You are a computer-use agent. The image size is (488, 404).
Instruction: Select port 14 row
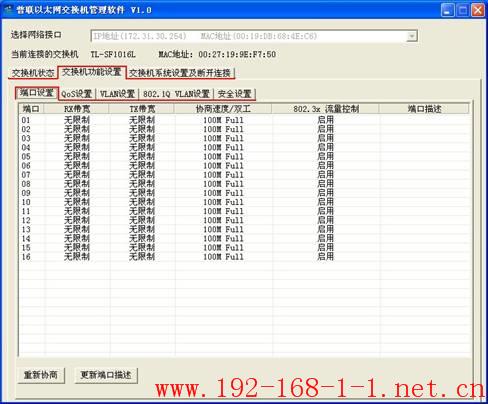click(245, 238)
